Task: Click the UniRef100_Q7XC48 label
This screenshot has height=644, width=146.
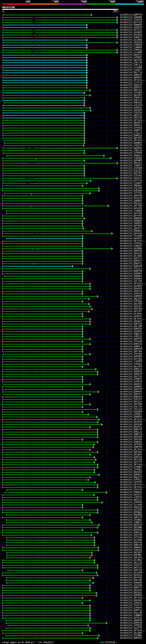Action: pos(131,538)
